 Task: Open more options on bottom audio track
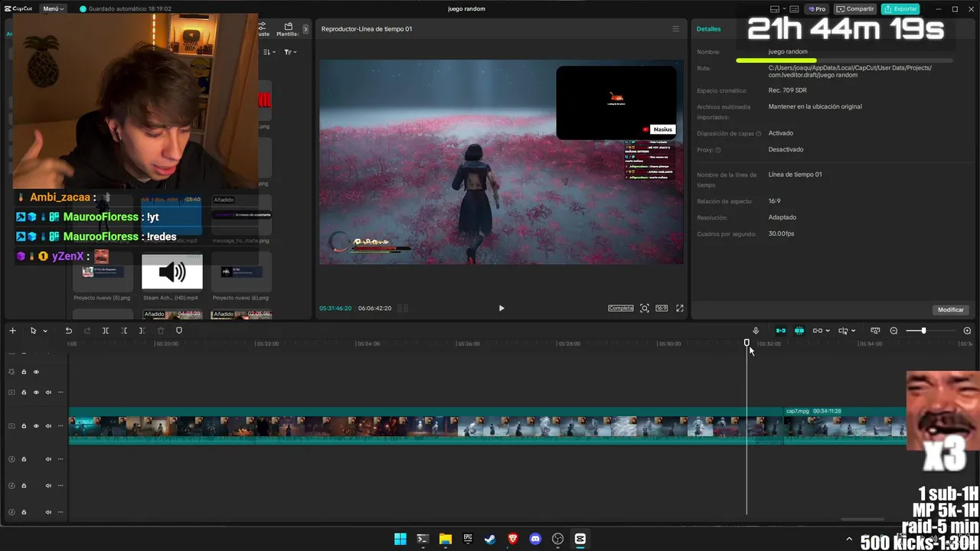[x=60, y=512]
